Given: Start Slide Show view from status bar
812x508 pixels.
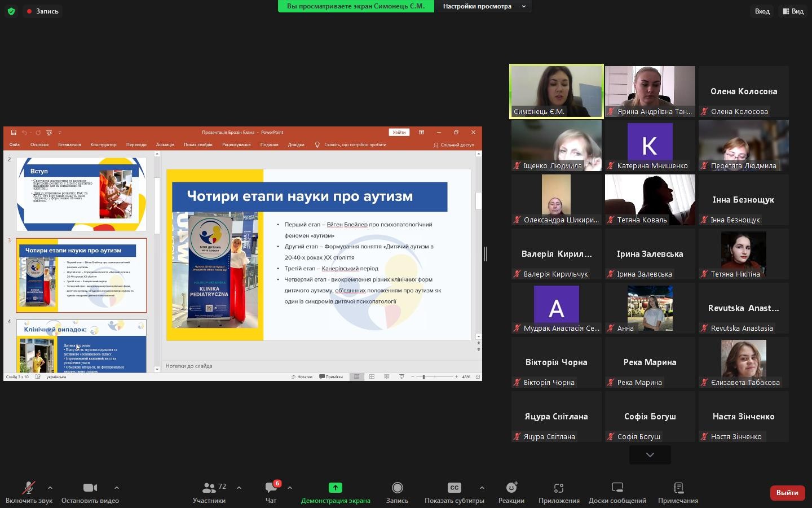Looking at the screenshot, I should [401, 377].
